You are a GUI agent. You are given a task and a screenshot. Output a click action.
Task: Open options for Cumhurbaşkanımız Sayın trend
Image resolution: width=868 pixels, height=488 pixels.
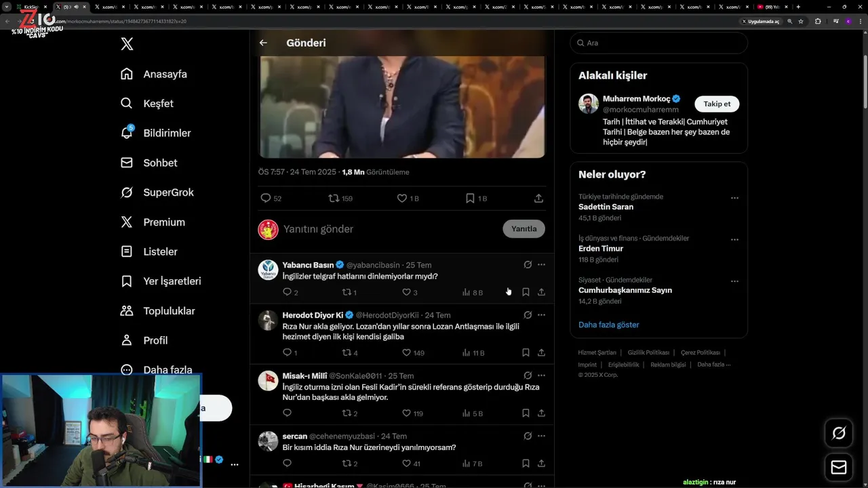[x=734, y=281]
